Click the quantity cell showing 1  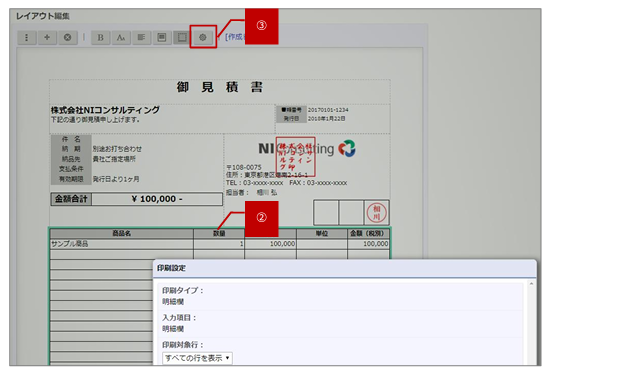219,244
